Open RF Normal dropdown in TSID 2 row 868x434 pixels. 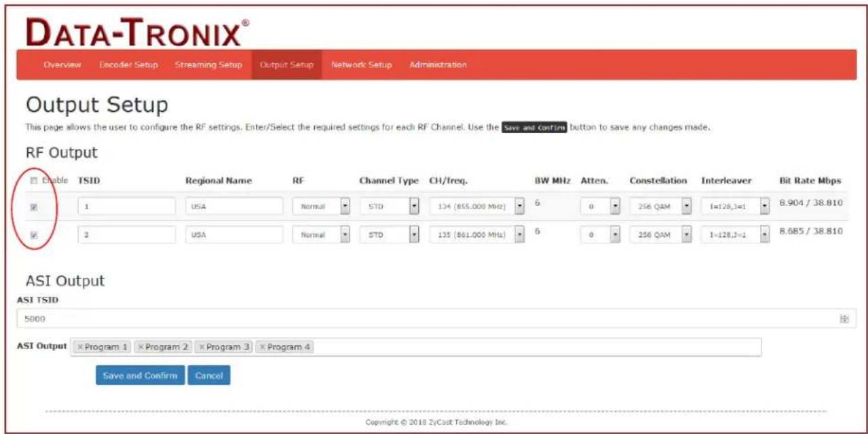point(321,234)
